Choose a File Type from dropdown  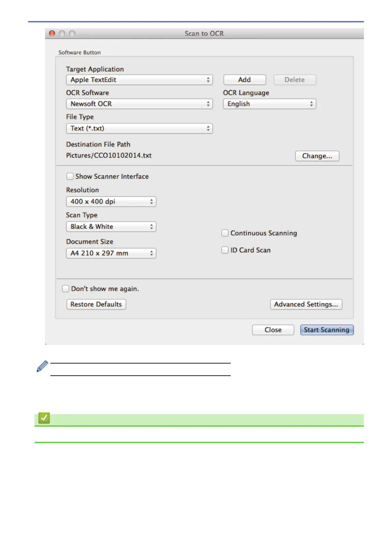point(139,128)
